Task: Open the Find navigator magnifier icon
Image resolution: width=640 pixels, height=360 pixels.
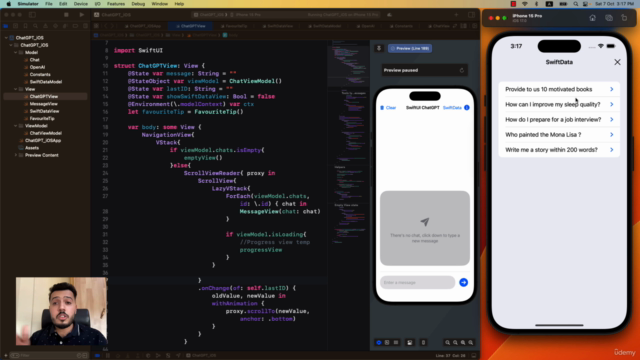Action: [36, 26]
